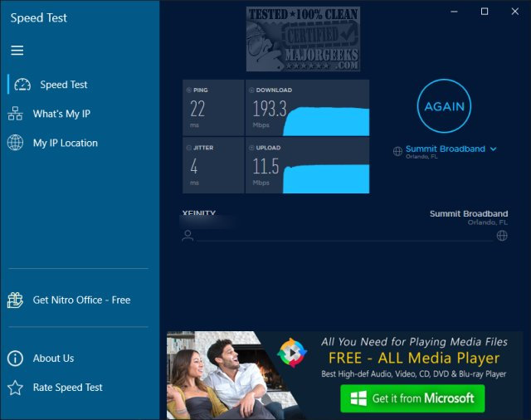Image resolution: width=531 pixels, height=420 pixels.
Task: Click the user icon under XFINITY
Action: point(188,235)
